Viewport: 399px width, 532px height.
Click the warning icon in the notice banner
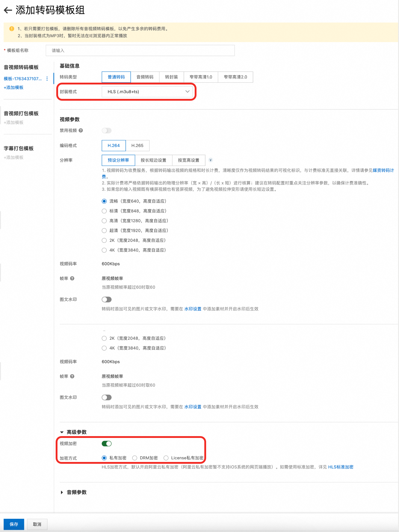pyautogui.click(x=12, y=29)
